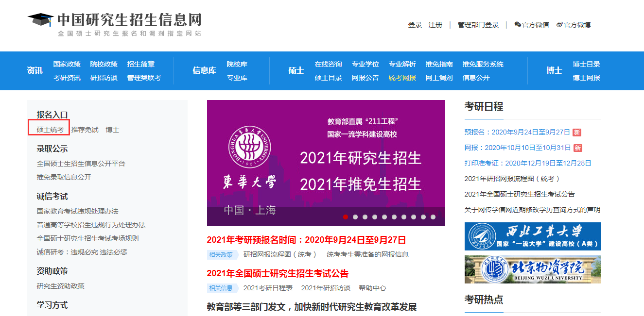Open the WeChat icon beside 官方微信

coord(518,25)
